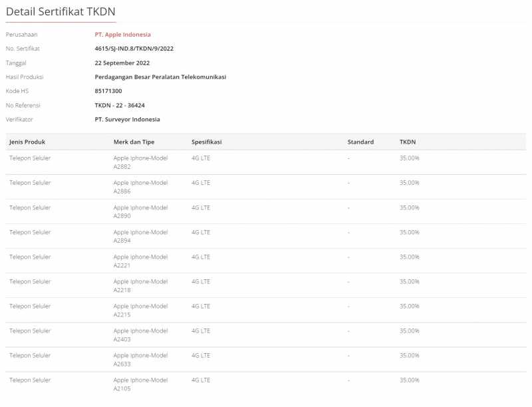Image resolution: width=532 pixels, height=407 pixels.
Task: Click the Tanggal field label
Action: 16,63
